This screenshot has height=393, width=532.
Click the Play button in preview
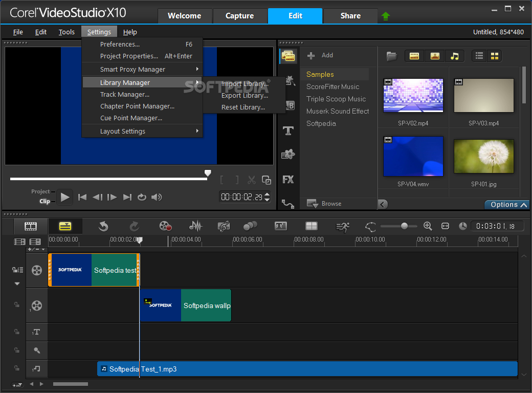[64, 197]
